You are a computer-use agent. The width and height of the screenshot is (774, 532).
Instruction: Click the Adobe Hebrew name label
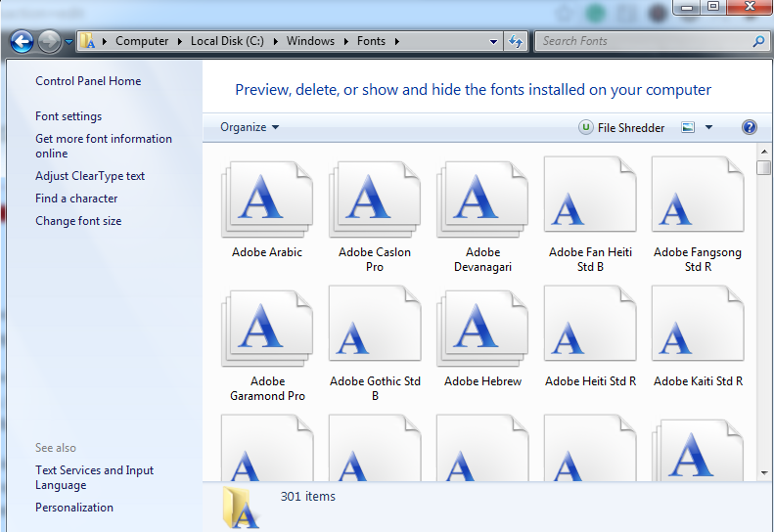(x=482, y=381)
